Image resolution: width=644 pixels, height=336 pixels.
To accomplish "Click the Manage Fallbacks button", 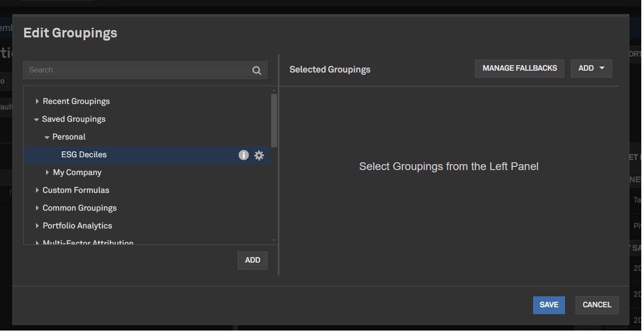I will click(519, 68).
